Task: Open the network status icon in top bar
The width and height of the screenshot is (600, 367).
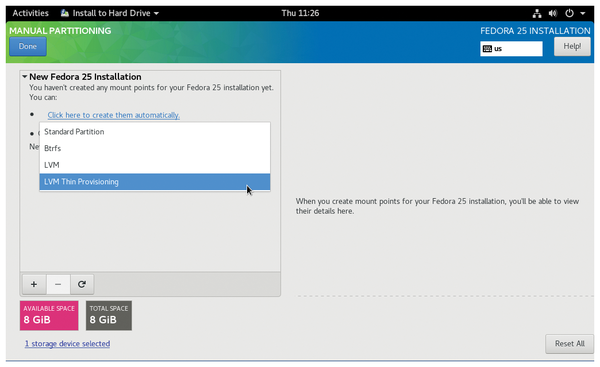Action: pos(537,13)
